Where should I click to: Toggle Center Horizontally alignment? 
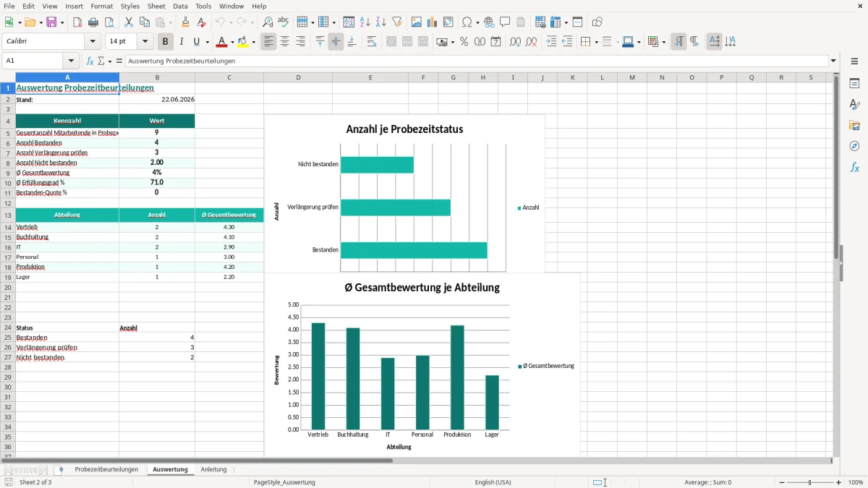tap(285, 42)
